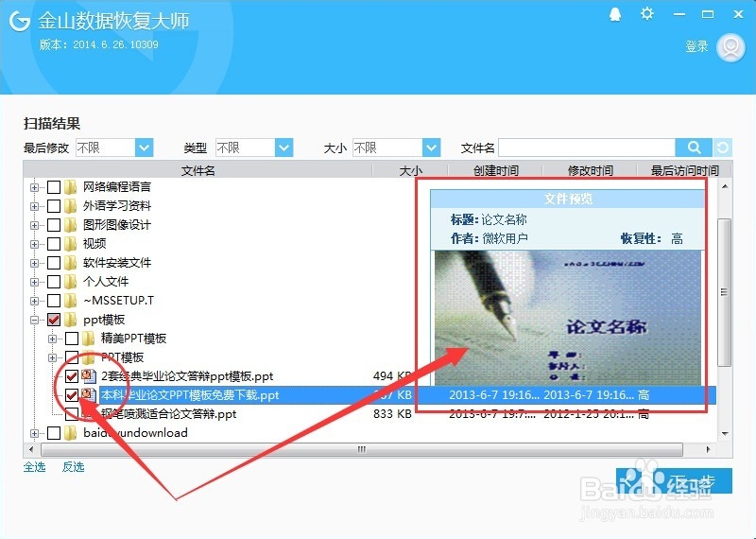The width and height of the screenshot is (756, 539).
Task: Click the 精美PPT模板 folder icon
Action: 88,339
